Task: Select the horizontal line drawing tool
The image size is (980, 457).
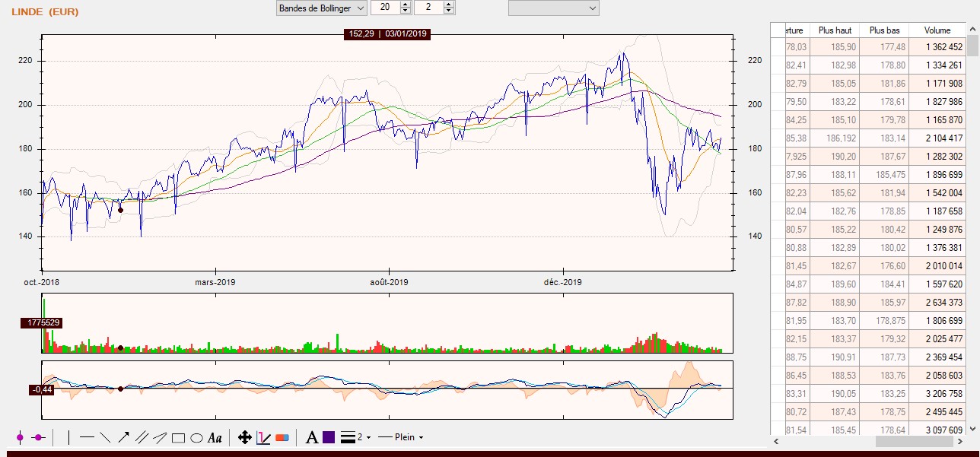Action: click(x=87, y=437)
